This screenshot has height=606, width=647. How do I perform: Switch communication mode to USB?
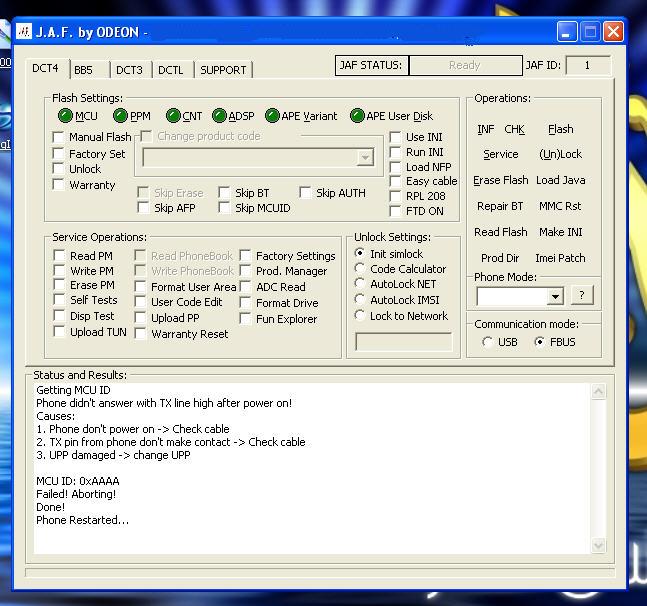click(x=487, y=342)
